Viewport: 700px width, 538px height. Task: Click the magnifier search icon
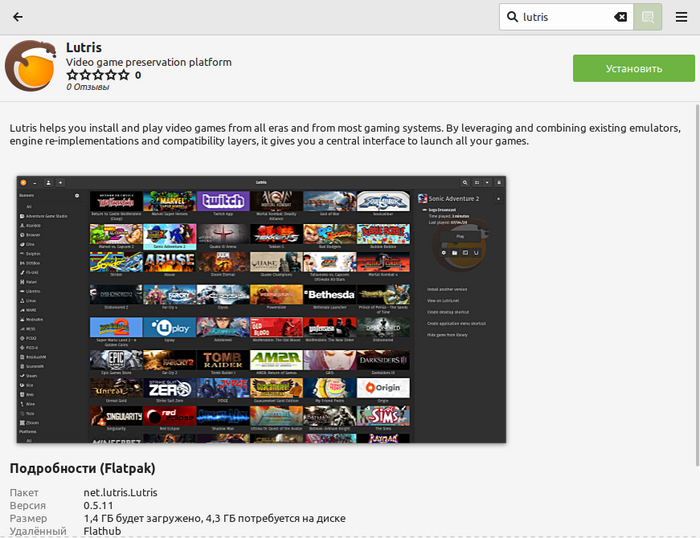(x=512, y=17)
